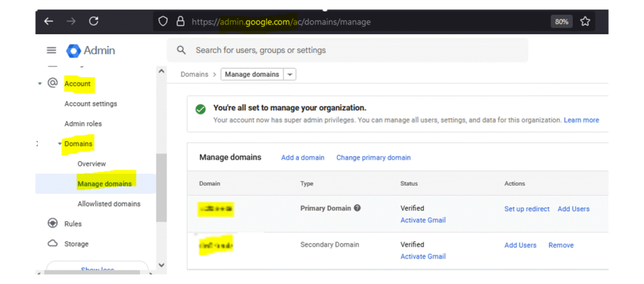Click the Add a domain link
The width and height of the screenshot is (644, 284).
click(x=303, y=157)
